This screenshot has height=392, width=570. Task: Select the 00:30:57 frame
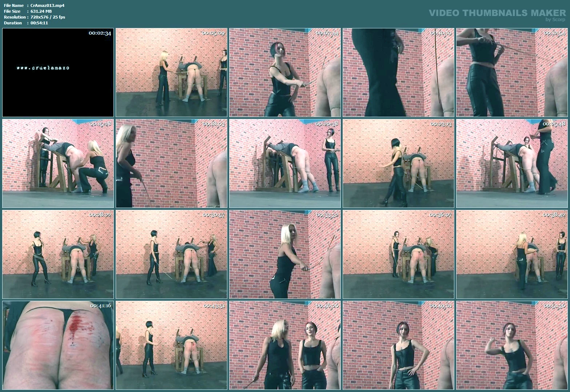pos(171,254)
